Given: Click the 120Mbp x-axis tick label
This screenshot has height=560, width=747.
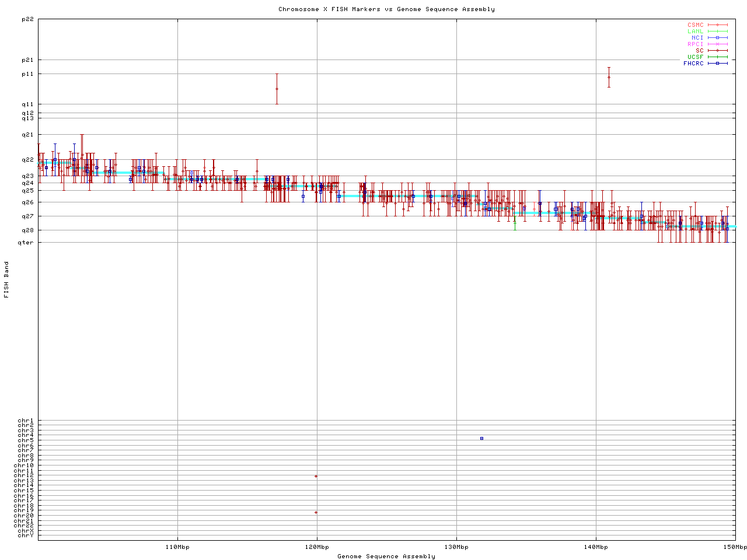Looking at the screenshot, I should click(x=317, y=547).
